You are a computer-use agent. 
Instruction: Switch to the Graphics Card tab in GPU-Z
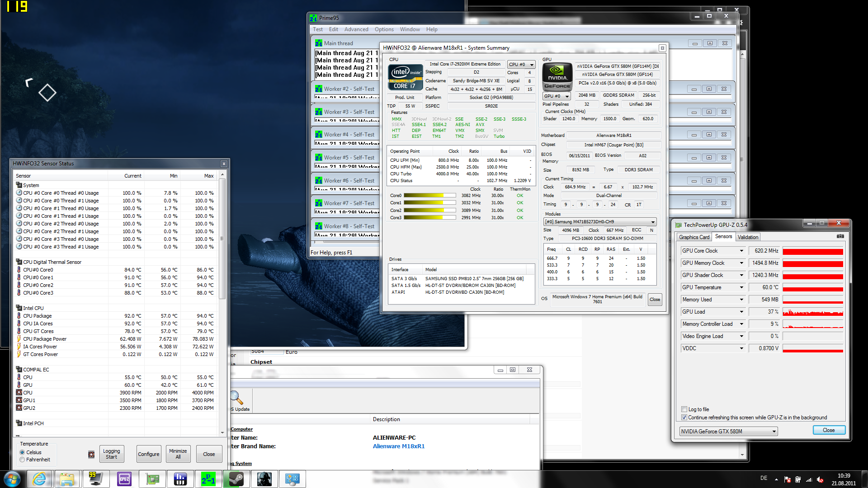pyautogui.click(x=694, y=237)
